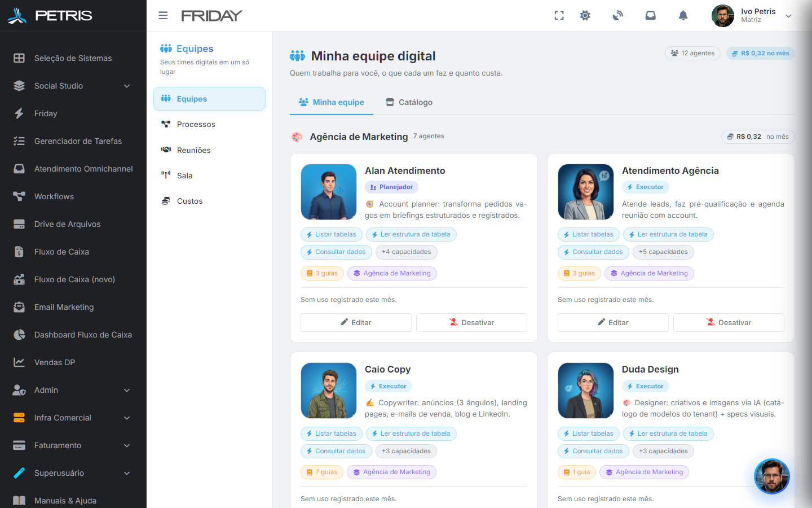Click the Executor badge on Duda Design
This screenshot has width=812, height=508.
[645, 386]
